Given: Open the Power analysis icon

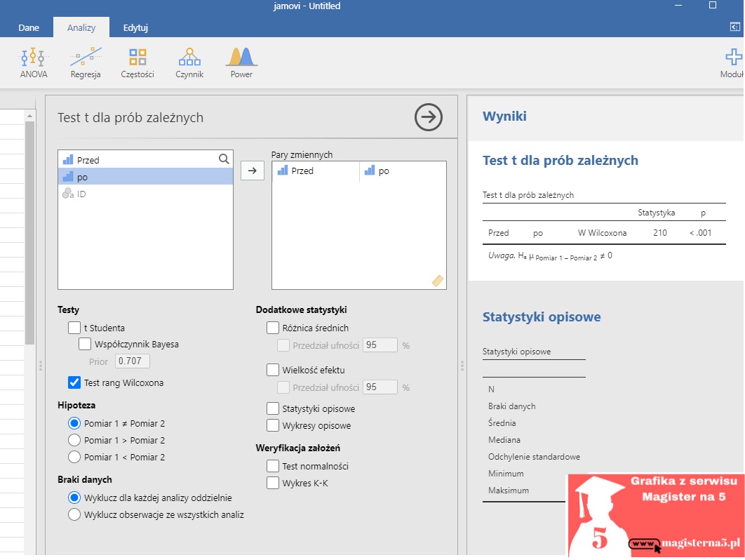Looking at the screenshot, I should [x=241, y=62].
